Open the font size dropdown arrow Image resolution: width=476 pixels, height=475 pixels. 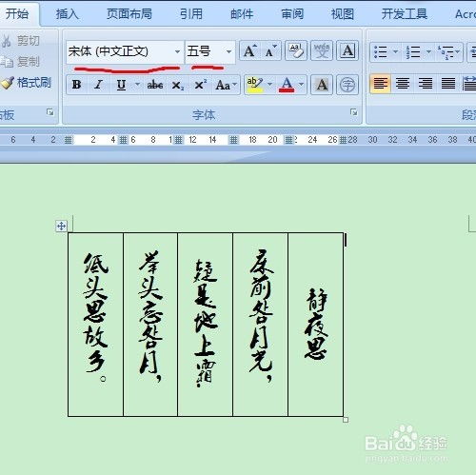click(228, 51)
